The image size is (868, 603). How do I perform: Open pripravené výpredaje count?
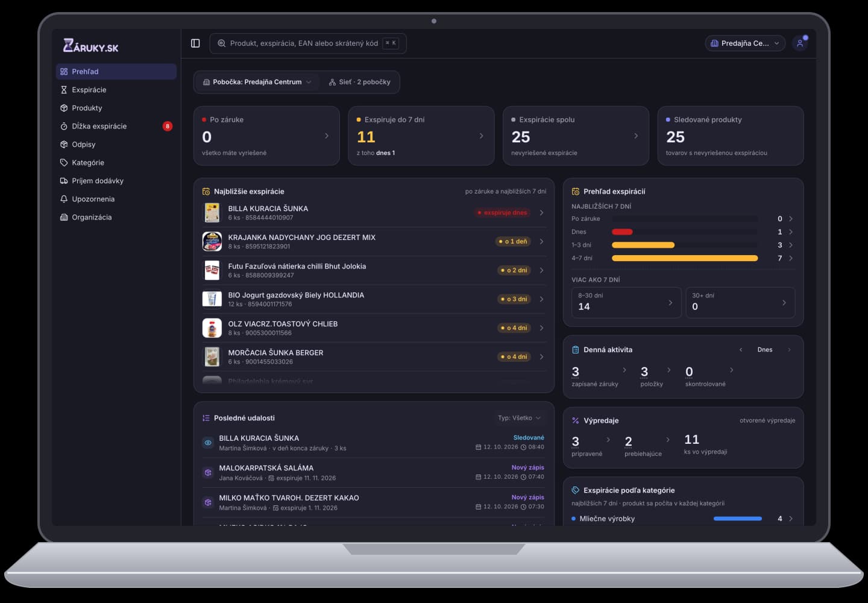(575, 441)
